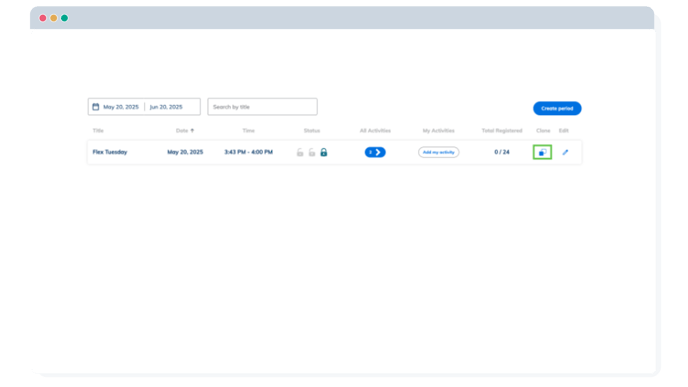688x387 pixels.
Task: Maximize window with green button
Action: pyautogui.click(x=64, y=18)
